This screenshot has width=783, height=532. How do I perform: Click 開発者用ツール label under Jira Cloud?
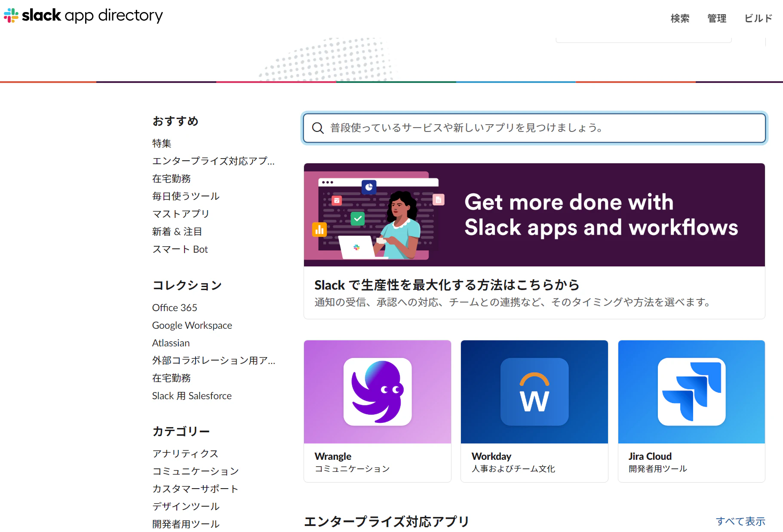point(658,469)
